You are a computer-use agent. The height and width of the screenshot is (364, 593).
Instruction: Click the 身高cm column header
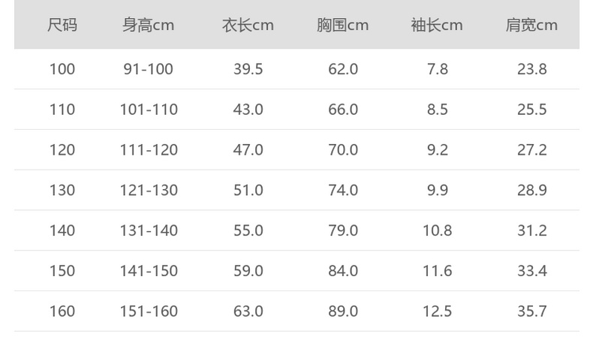click(148, 25)
